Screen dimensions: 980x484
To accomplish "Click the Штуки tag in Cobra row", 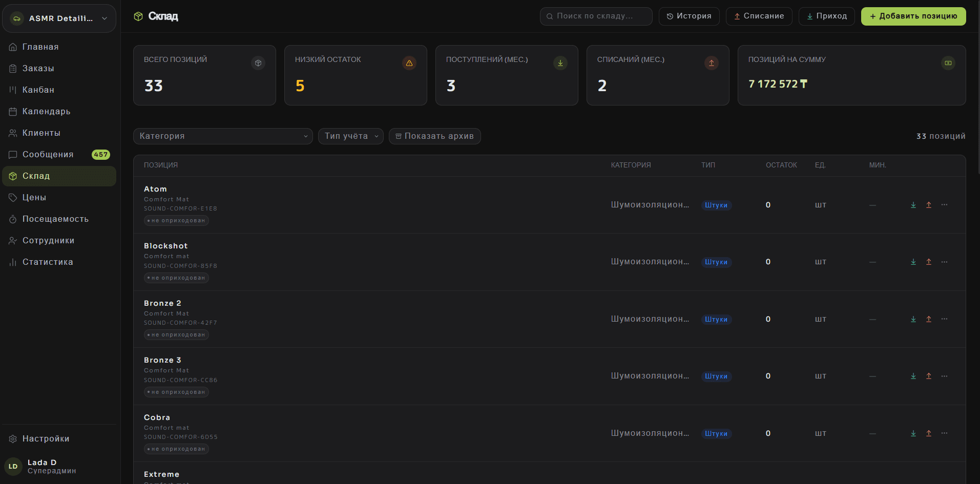I will (716, 434).
